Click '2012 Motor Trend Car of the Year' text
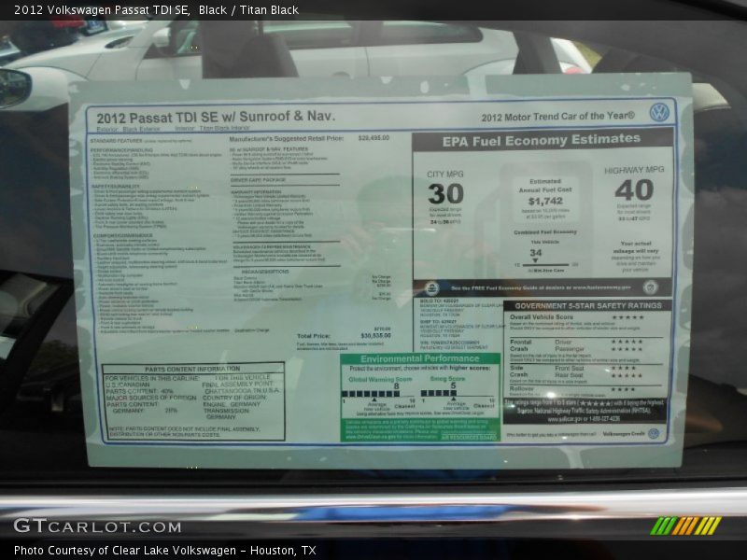The image size is (747, 560). (557, 117)
